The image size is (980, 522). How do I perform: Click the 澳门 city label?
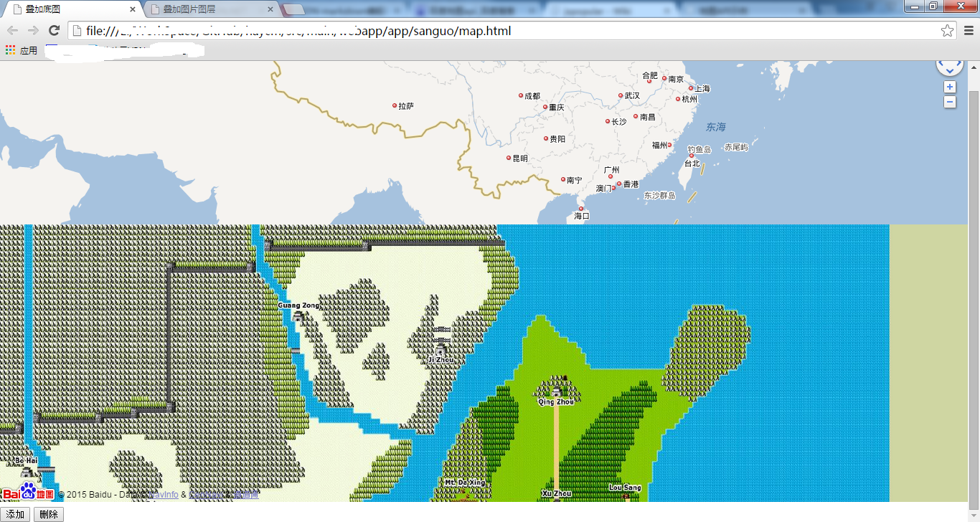604,189
